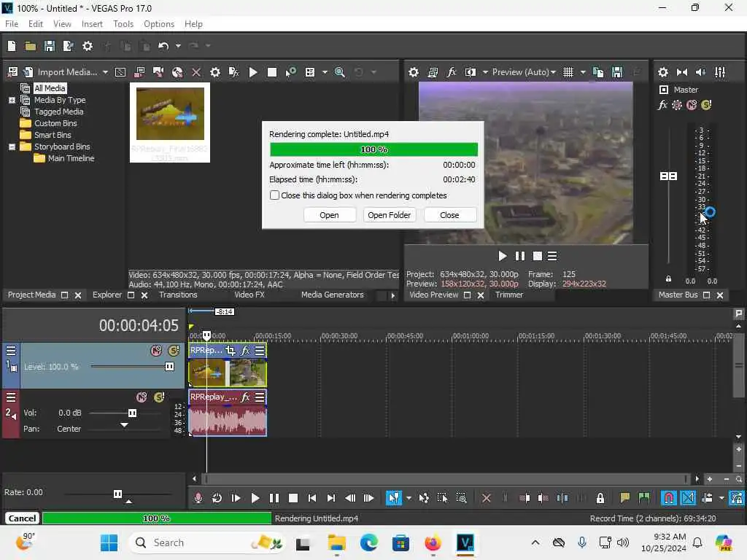The image size is (747, 560).
Task: Open the Tools menu
Action: pyautogui.click(x=123, y=24)
